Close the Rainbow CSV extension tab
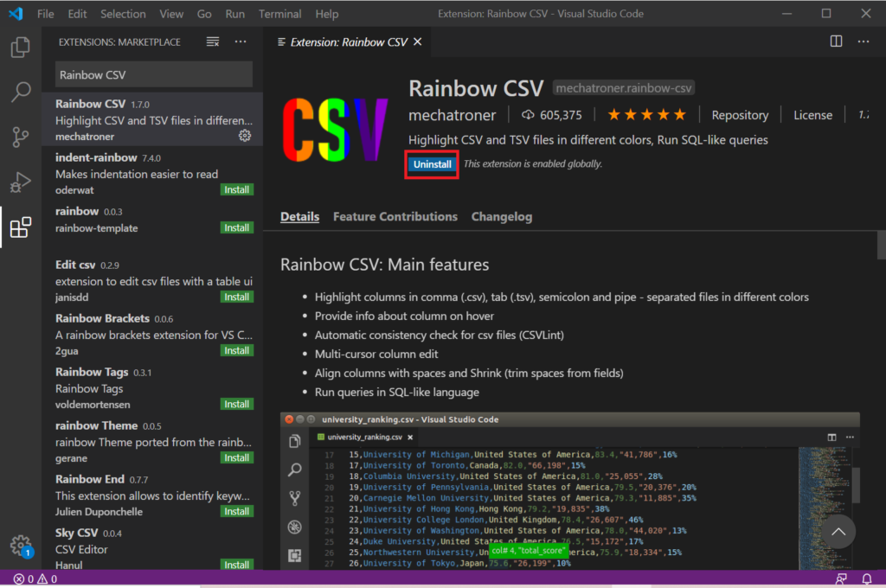 click(418, 42)
